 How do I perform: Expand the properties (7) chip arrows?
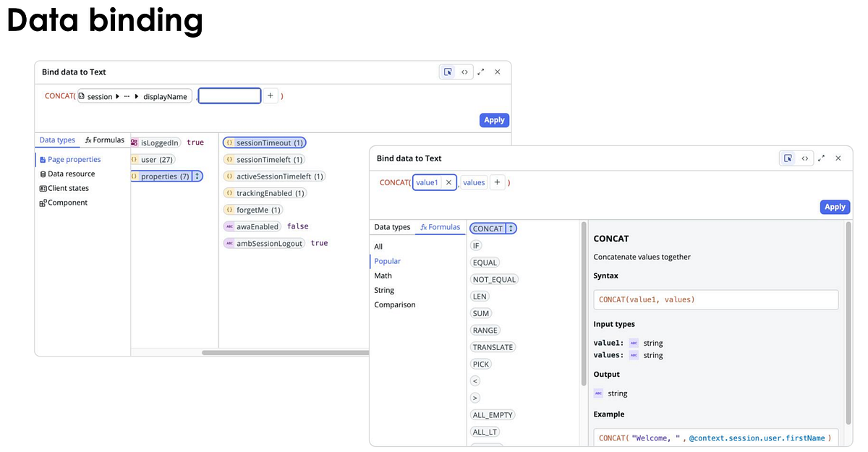[x=197, y=176]
